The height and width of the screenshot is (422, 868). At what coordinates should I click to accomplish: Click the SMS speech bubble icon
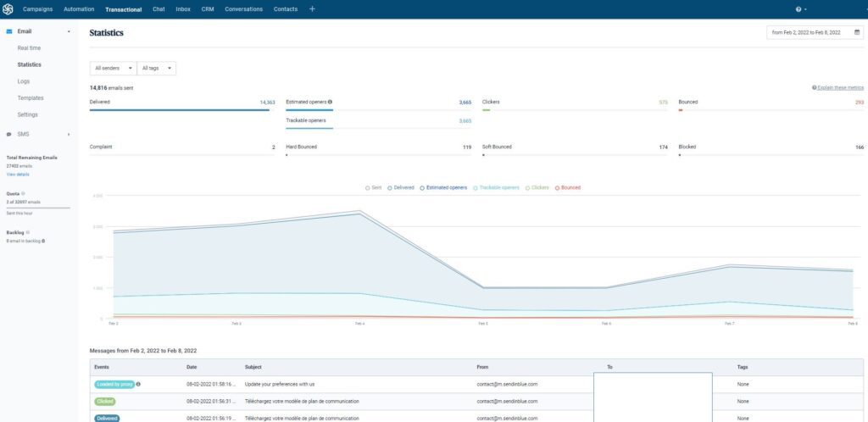tap(8, 135)
